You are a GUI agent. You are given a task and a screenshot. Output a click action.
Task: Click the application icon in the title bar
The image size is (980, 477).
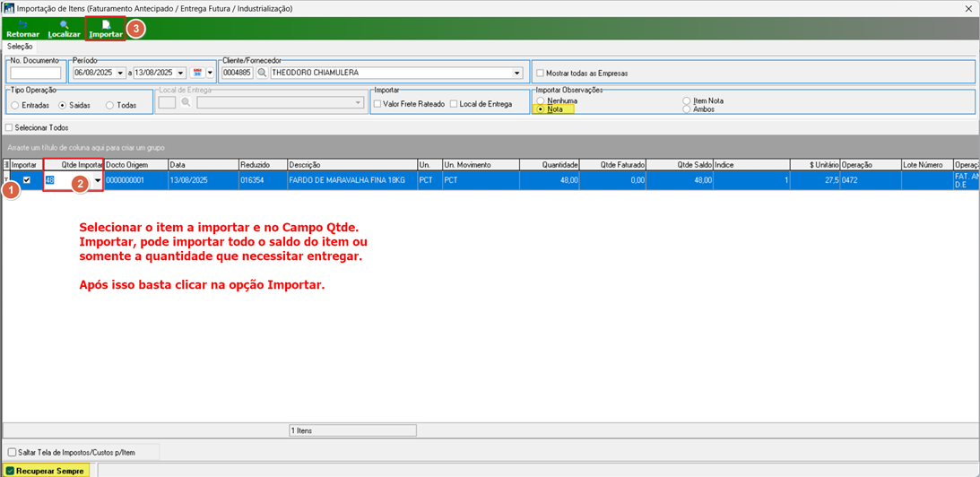[9, 9]
